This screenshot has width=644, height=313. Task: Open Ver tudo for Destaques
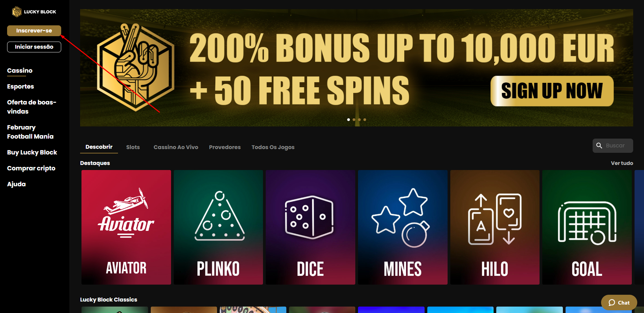[622, 163]
